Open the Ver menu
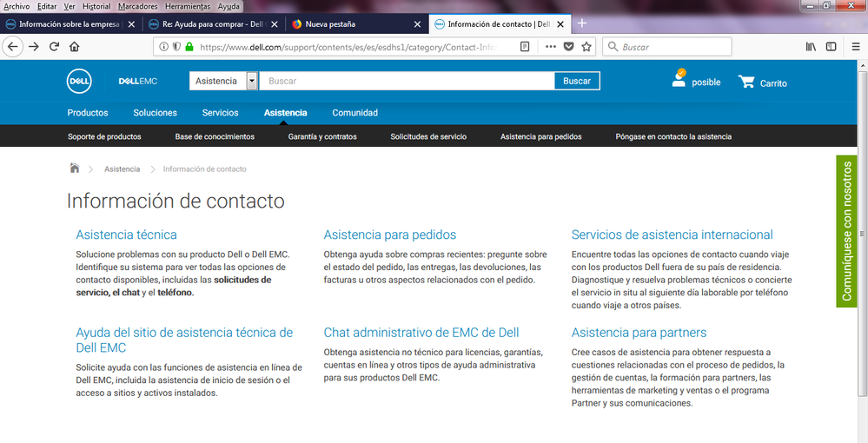The height and width of the screenshot is (443, 868). click(70, 6)
